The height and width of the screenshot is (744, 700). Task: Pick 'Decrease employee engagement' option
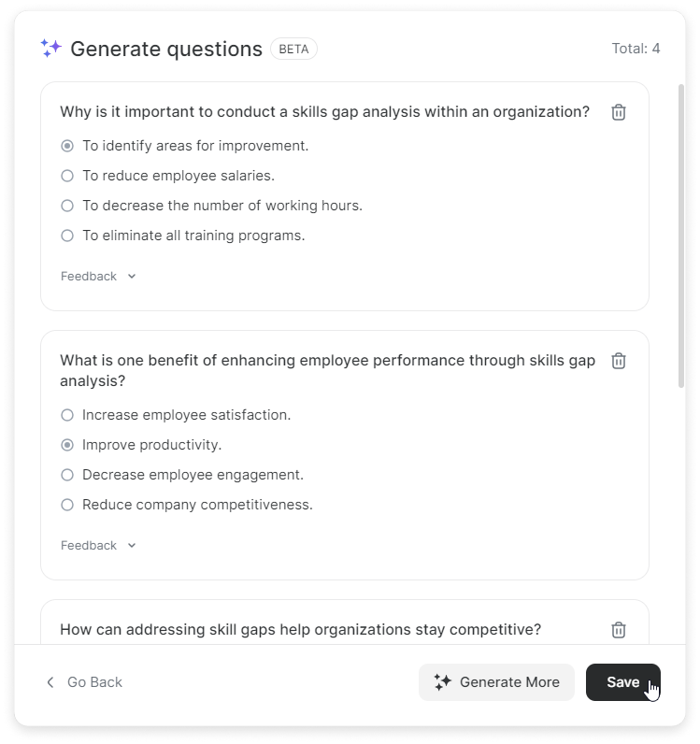(67, 475)
